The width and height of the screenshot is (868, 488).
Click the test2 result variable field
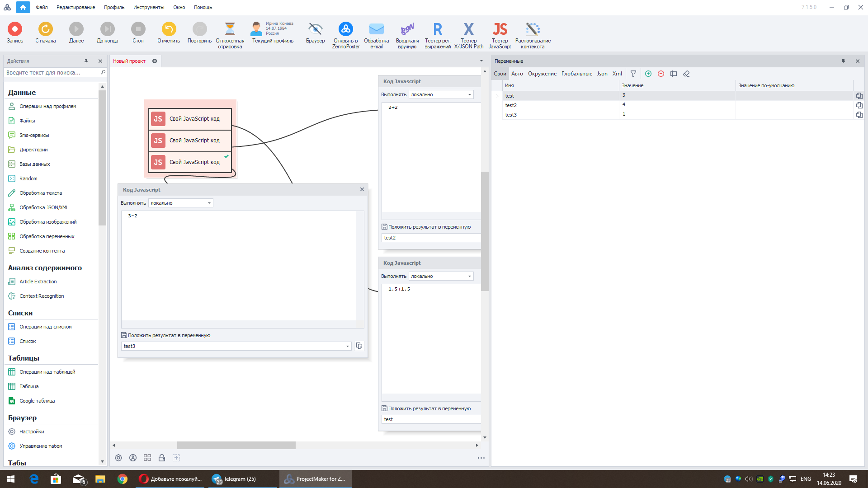click(x=431, y=238)
